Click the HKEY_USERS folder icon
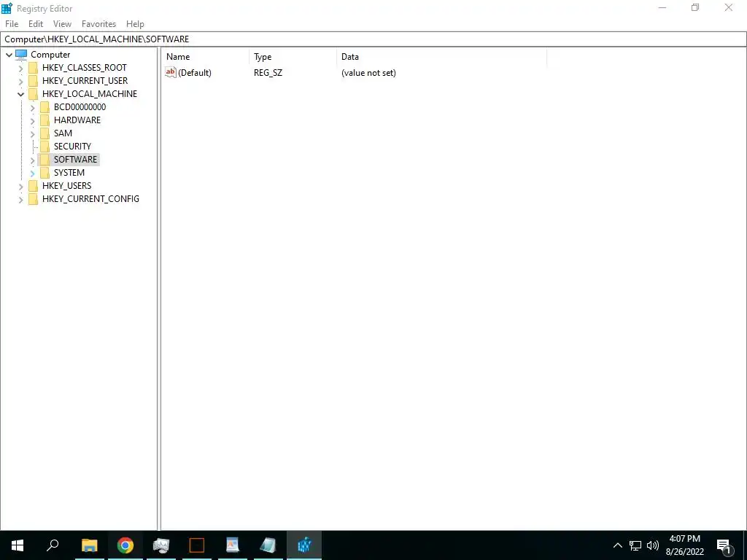This screenshot has height=560, width=747. [33, 186]
